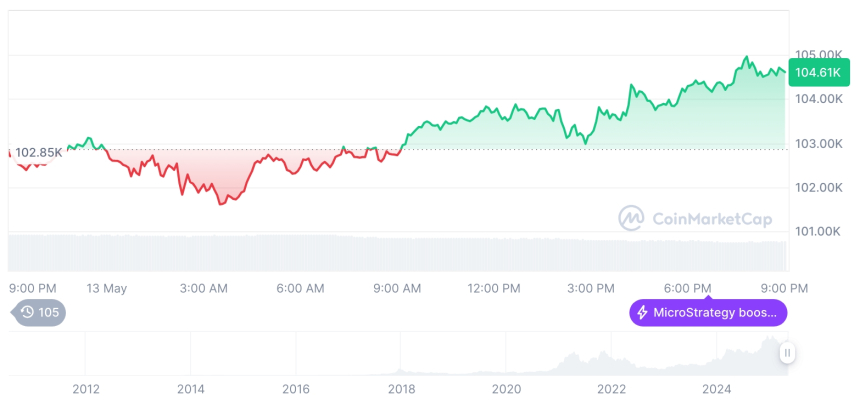Click the 102.85K opening price label
Image resolution: width=860 pixels, height=401 pixels.
tap(39, 152)
